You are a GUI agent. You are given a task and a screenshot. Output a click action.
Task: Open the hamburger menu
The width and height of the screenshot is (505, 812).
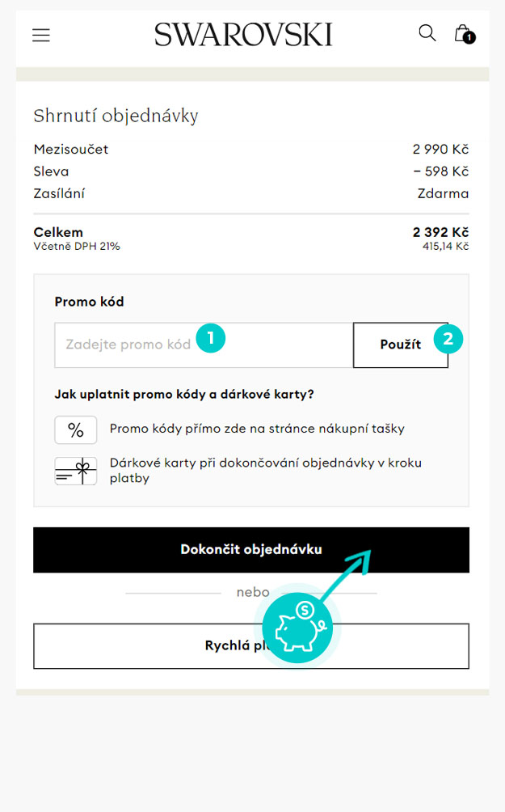(41, 35)
